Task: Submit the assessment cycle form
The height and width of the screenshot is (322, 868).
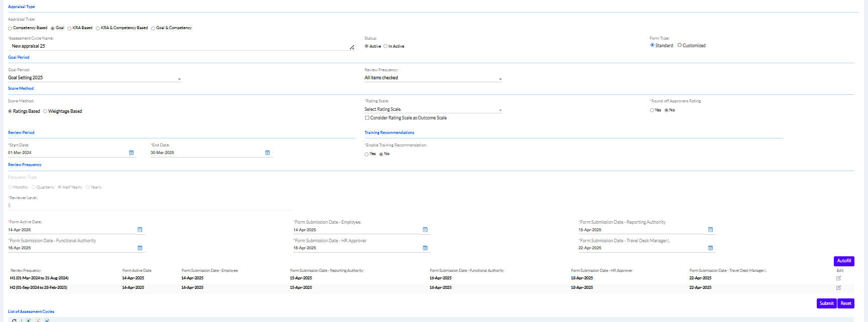Action: coord(826,303)
